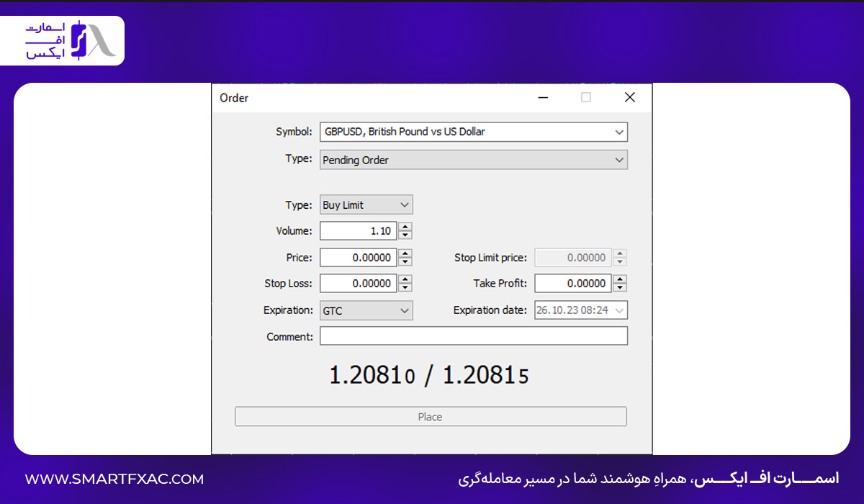Open the Symbol dropdown showing GBPUSD
The height and width of the screenshot is (504, 864).
pos(474,132)
